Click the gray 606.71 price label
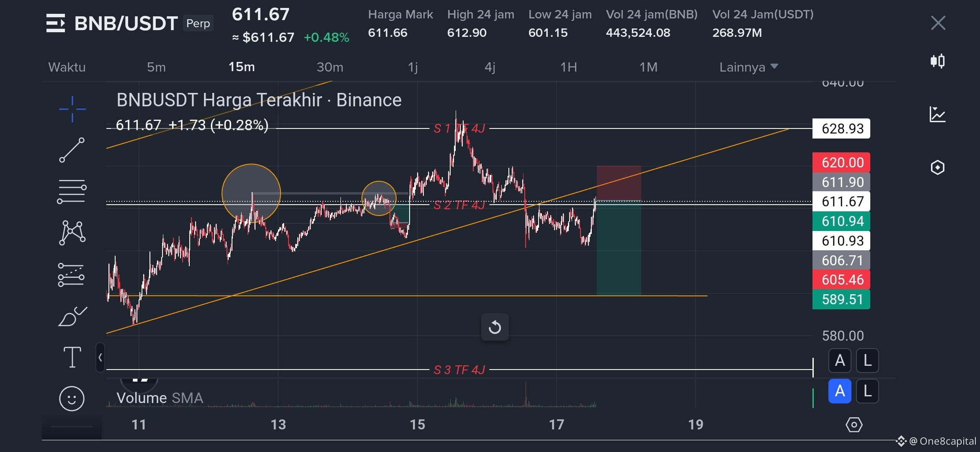This screenshot has height=452, width=980. (841, 260)
